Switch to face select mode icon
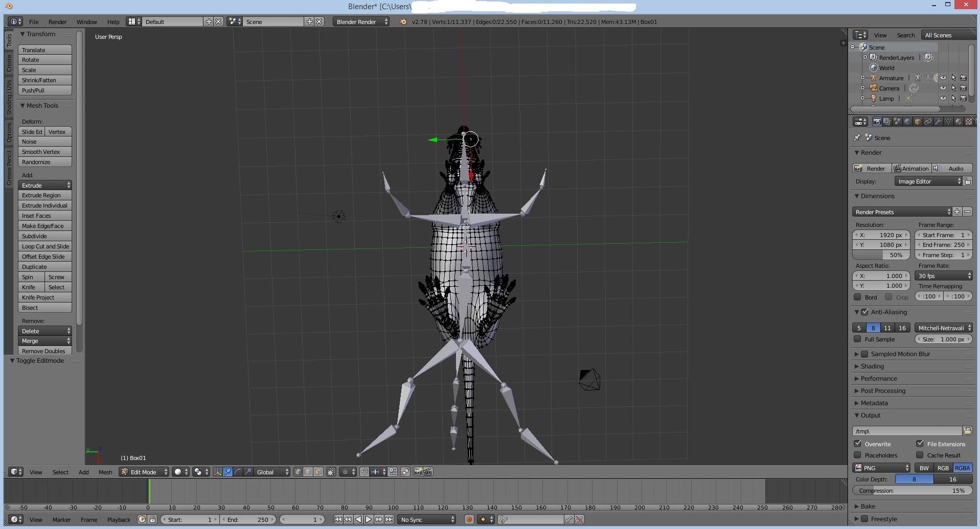The image size is (980, 529). pos(318,472)
